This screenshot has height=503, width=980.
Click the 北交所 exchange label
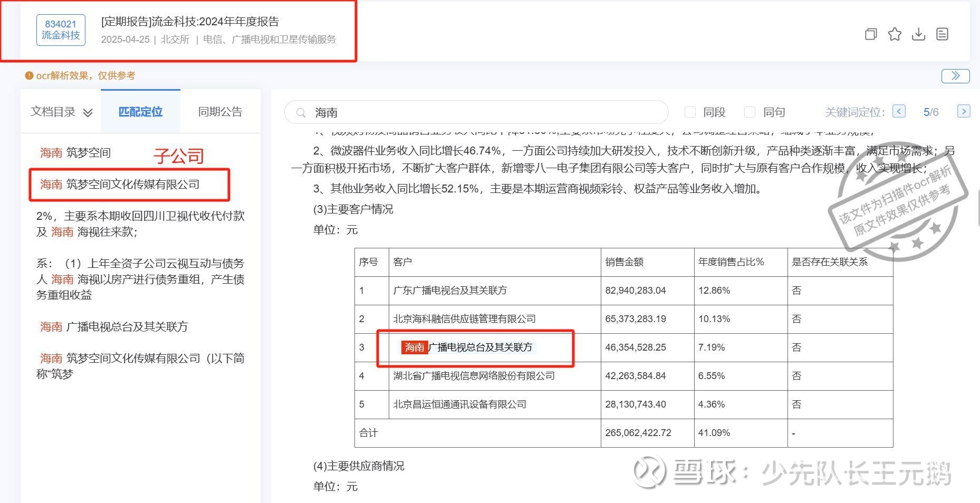coord(175,40)
